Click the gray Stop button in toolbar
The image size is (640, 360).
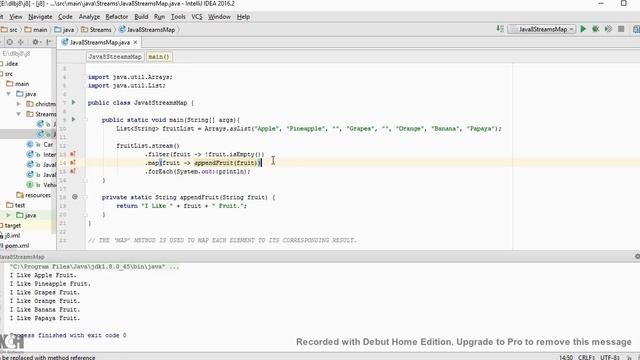coord(621,29)
